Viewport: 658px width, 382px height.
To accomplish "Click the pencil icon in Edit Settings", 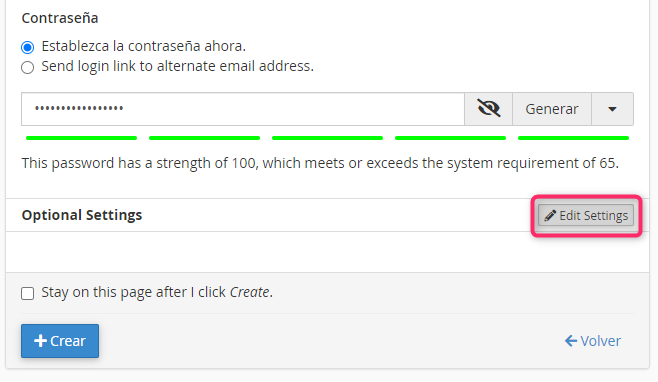I will (x=550, y=215).
